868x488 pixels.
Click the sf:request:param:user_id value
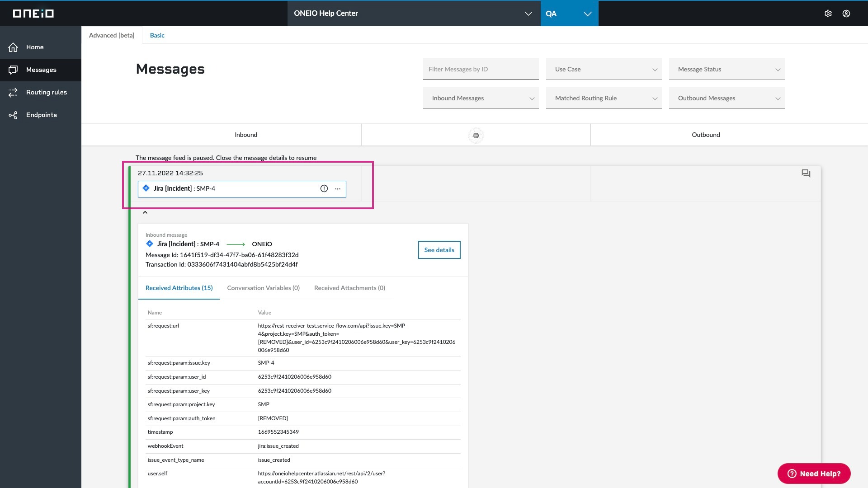point(294,377)
